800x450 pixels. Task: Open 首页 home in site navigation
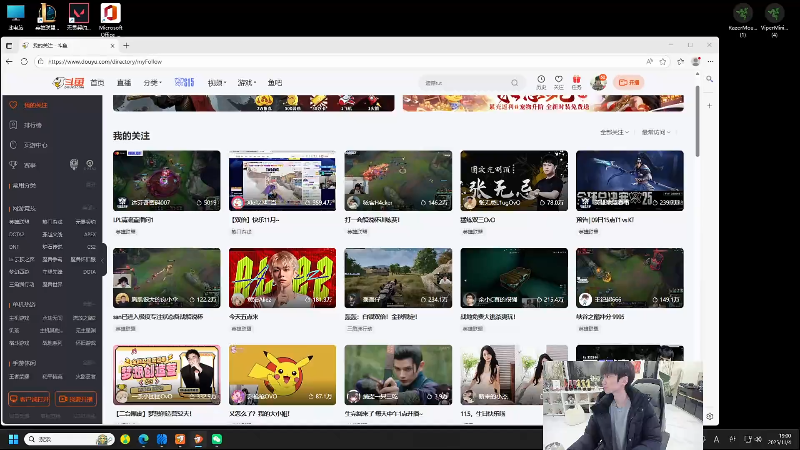click(97, 83)
